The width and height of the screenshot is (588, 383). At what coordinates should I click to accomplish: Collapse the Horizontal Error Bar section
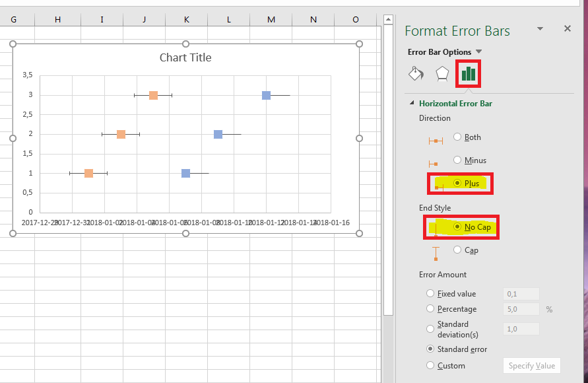[x=412, y=103]
